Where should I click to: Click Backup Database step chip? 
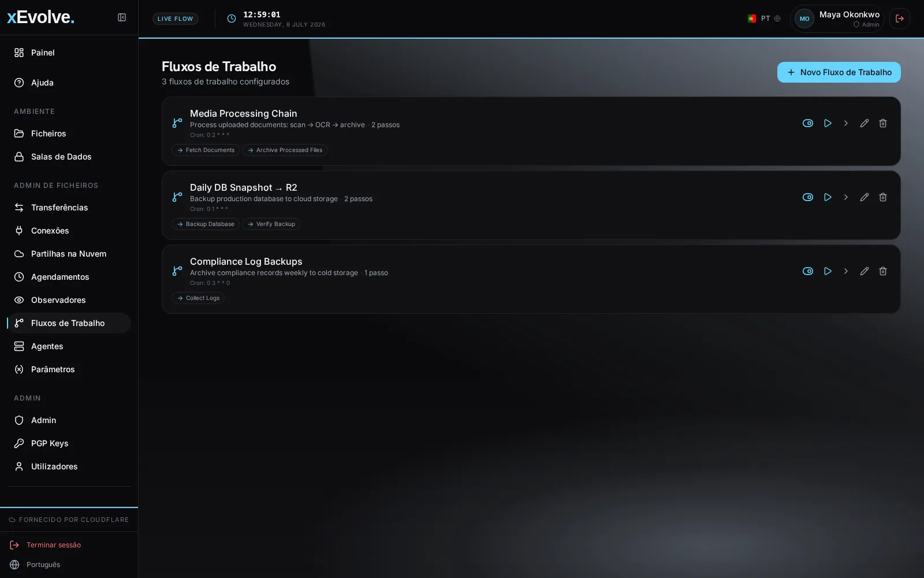[x=206, y=224]
